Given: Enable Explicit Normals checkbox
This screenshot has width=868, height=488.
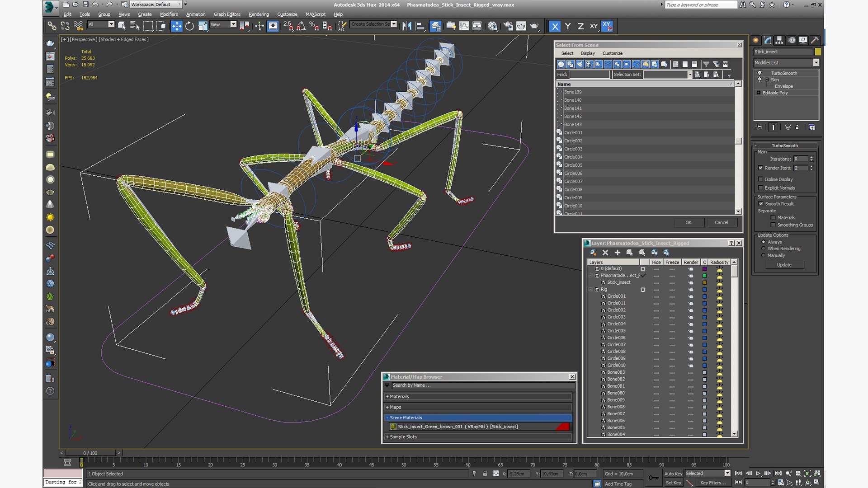Looking at the screenshot, I should click(x=760, y=188).
